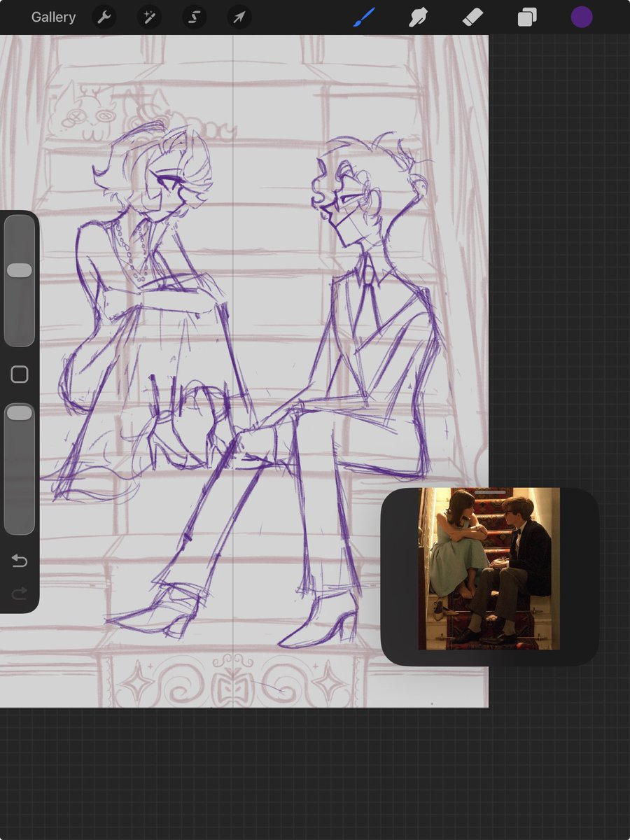
Task: Activate the Transform arrow tool
Action: (x=239, y=17)
